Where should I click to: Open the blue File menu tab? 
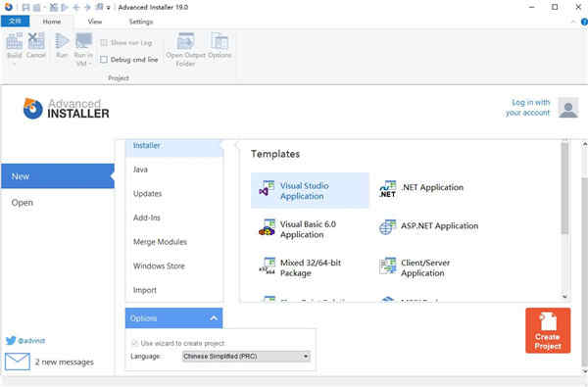click(x=15, y=21)
